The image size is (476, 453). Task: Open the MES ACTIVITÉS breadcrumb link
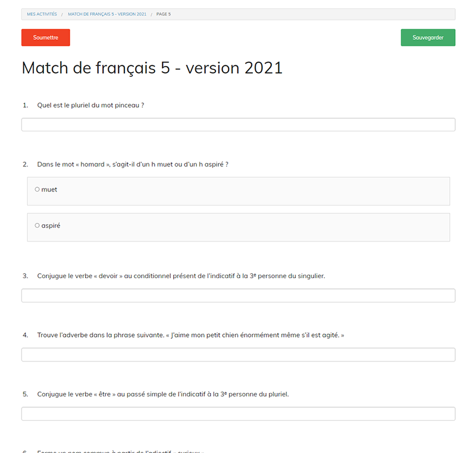click(41, 14)
